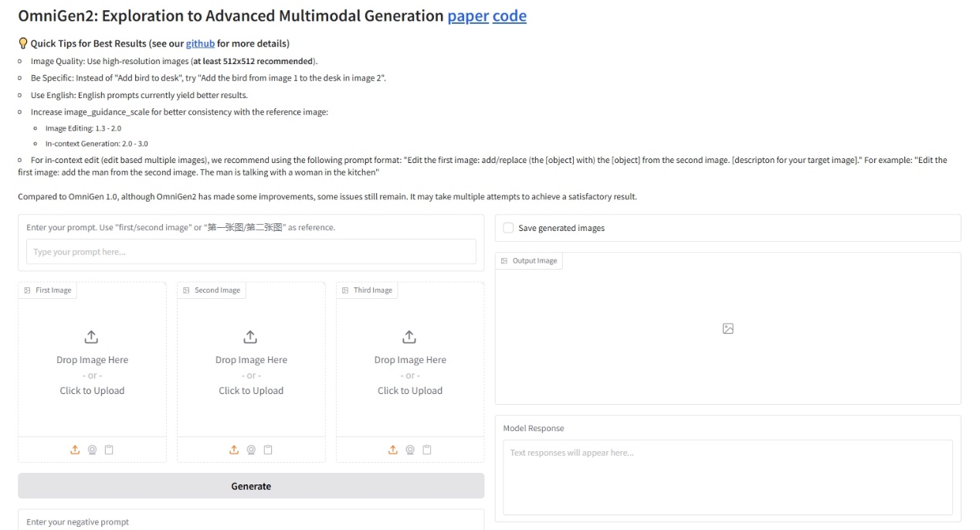Follow the github link in Quick Tips
The width and height of the screenshot is (980, 530).
(x=200, y=43)
